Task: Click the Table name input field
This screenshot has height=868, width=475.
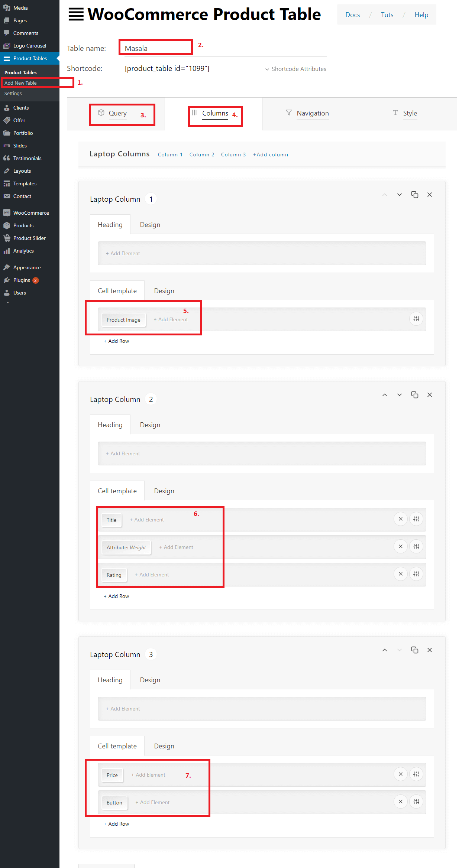Action: pos(226,49)
